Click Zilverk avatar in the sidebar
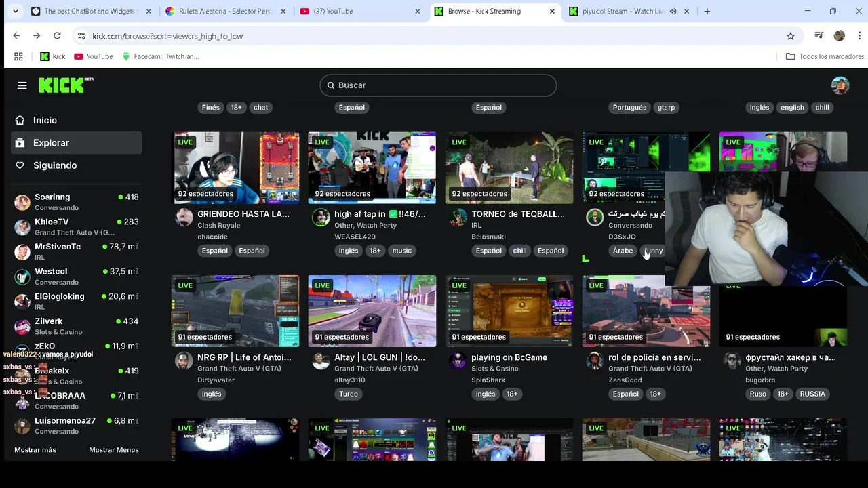 [x=22, y=327]
